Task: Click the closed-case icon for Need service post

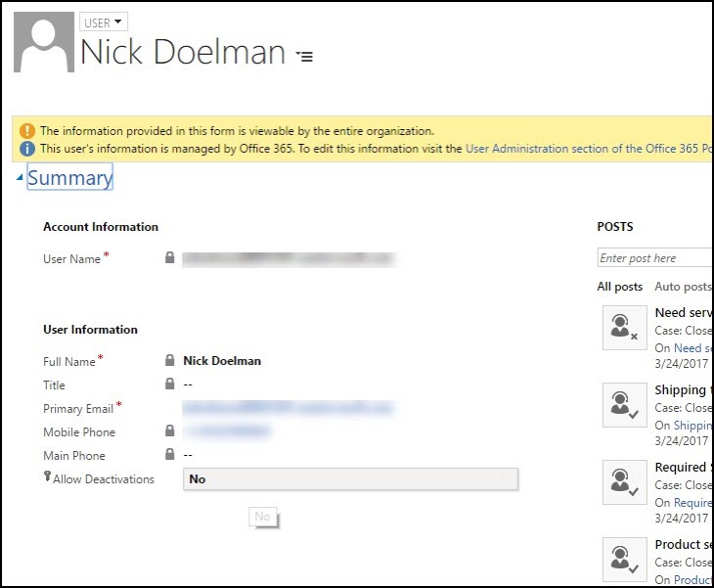Action: click(x=624, y=328)
